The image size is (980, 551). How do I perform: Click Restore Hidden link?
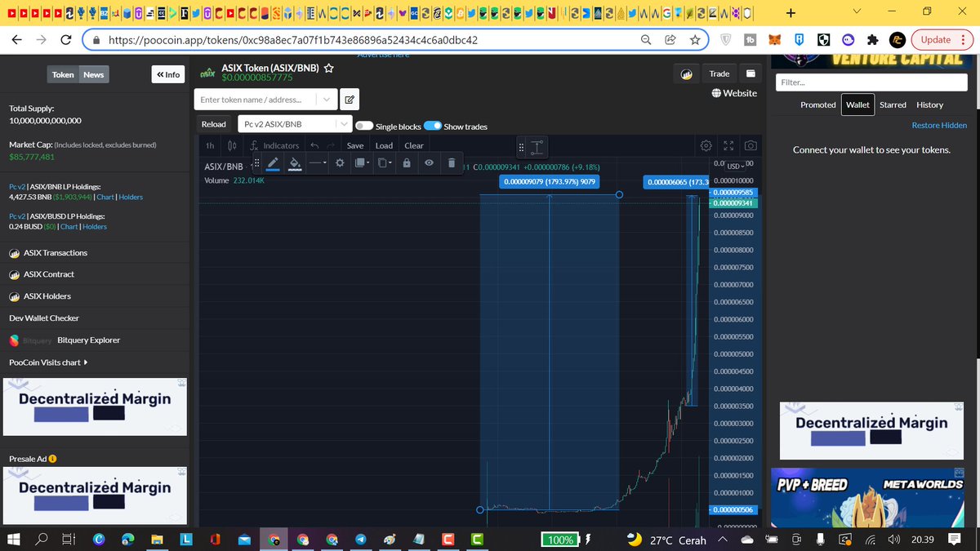(x=939, y=125)
